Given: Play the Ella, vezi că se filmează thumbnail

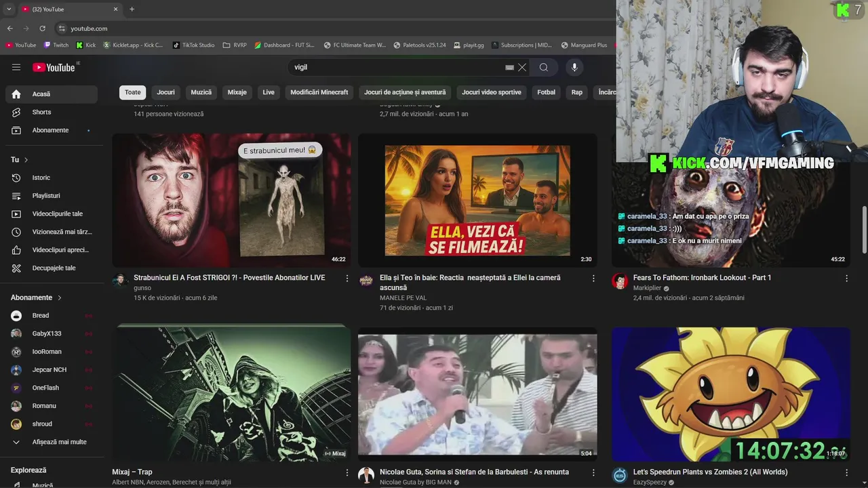Looking at the screenshot, I should pyautogui.click(x=477, y=200).
